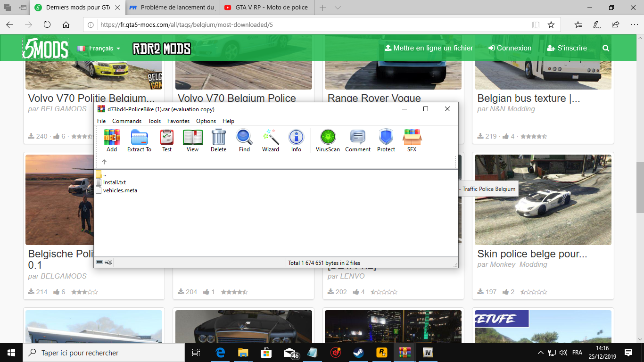The width and height of the screenshot is (644, 362).
Task: Click the Delete trash can icon
Action: pos(218,140)
